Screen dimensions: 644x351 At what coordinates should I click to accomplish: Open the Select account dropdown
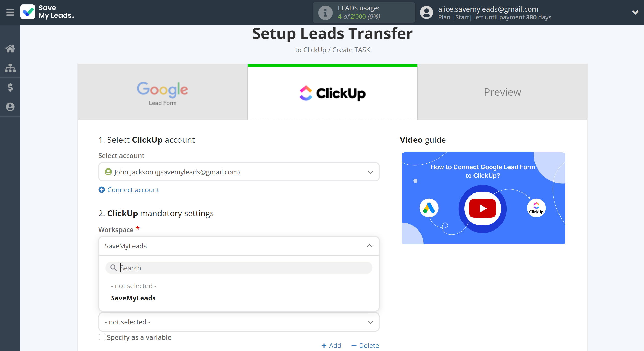239,172
